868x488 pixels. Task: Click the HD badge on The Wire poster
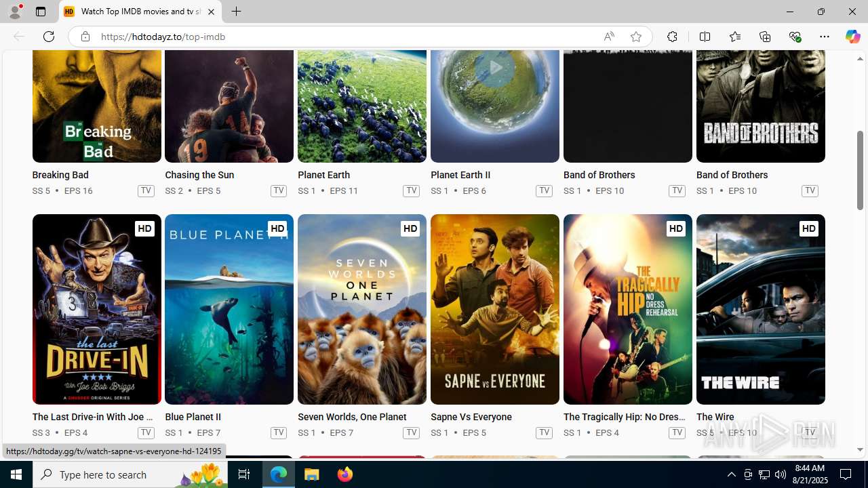[808, 229]
